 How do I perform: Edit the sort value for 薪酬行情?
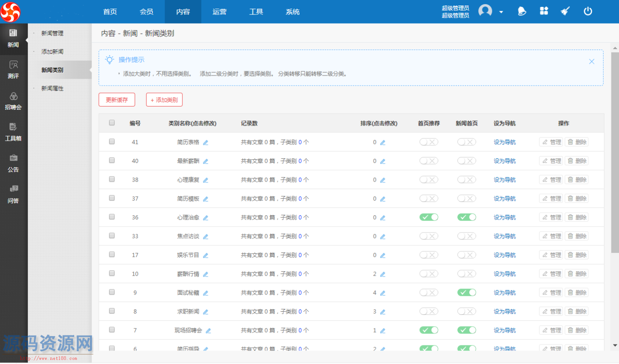click(382, 273)
